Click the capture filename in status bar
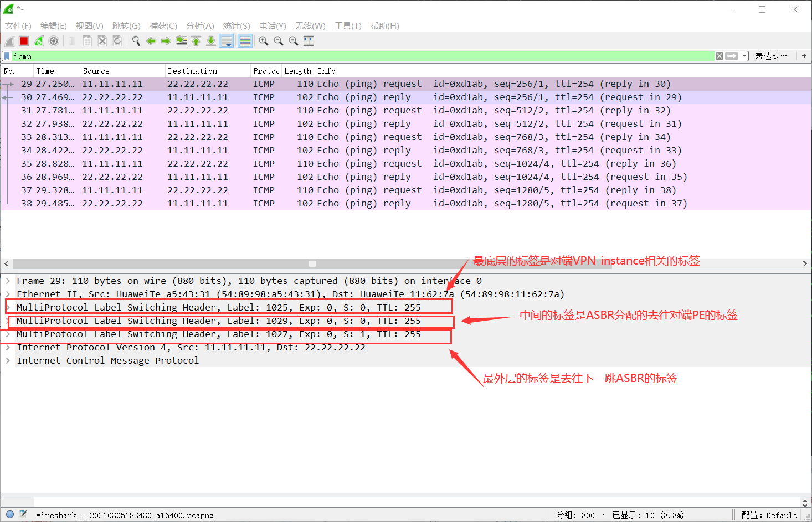Screen dimensions: 812x522 [125, 515]
